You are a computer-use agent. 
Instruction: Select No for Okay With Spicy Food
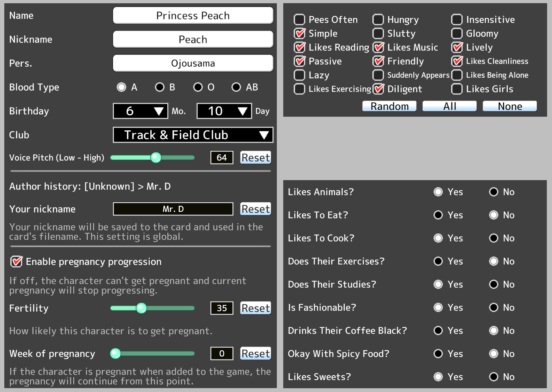coord(494,354)
